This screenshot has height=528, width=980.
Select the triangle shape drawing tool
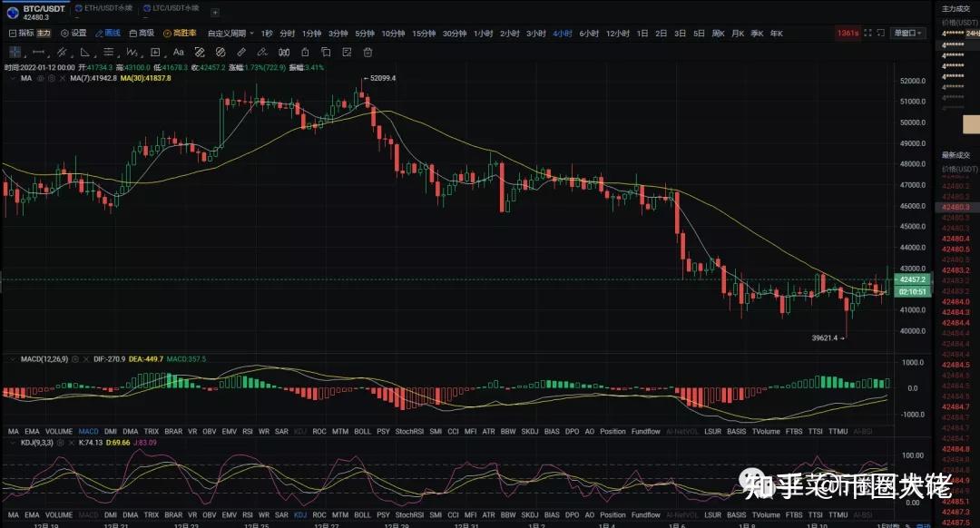click(85, 52)
